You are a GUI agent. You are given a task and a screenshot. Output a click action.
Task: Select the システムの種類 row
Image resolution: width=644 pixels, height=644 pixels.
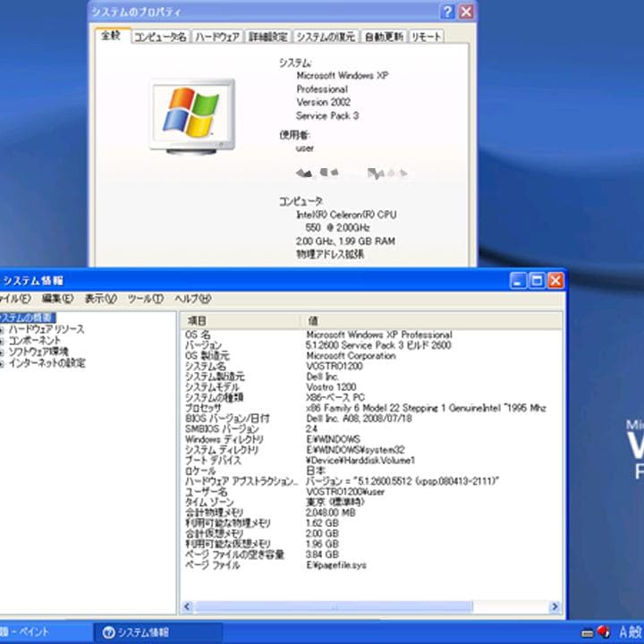371,397
